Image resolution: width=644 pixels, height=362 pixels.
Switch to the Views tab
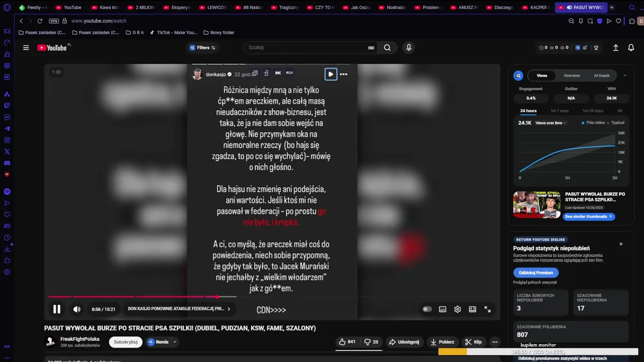542,75
